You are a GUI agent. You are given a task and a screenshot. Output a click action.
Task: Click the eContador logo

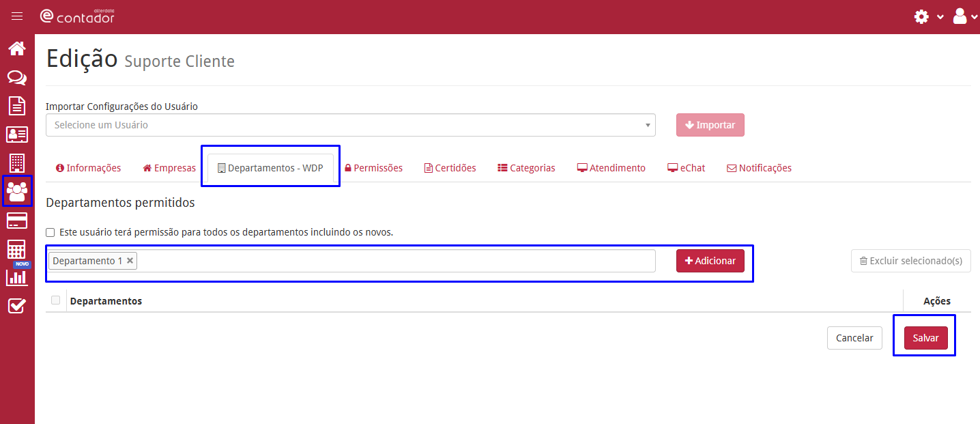[77, 16]
